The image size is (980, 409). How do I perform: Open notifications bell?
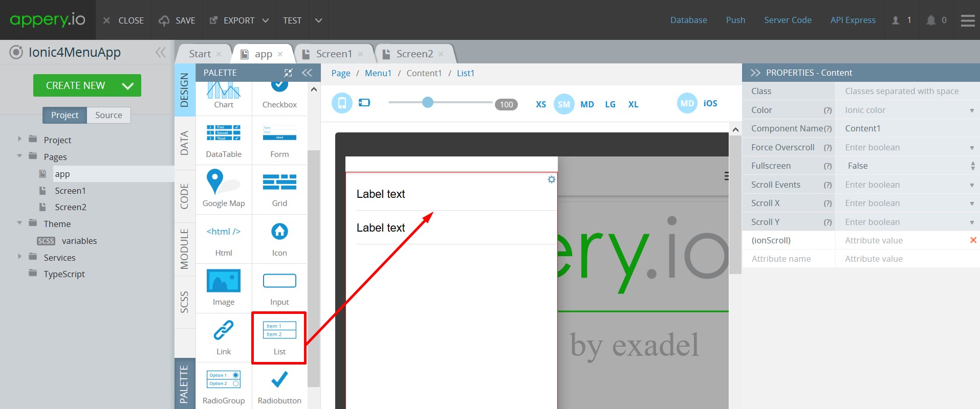tap(931, 20)
